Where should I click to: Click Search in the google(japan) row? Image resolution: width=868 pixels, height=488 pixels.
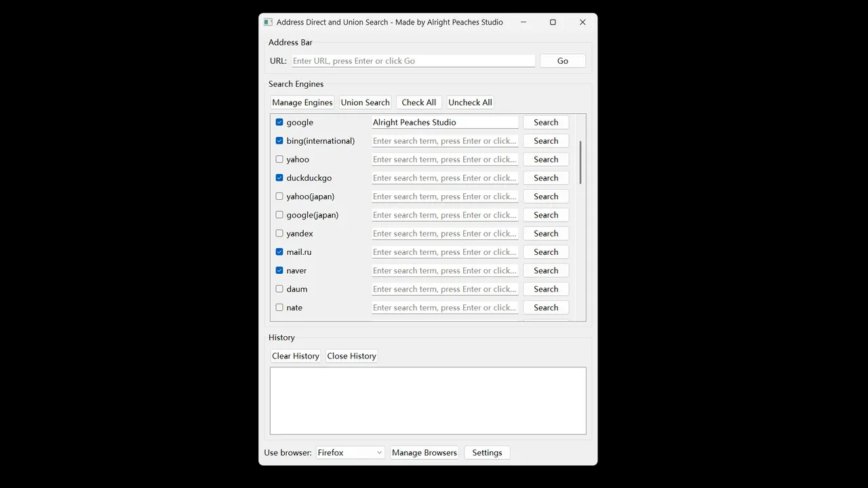[546, 215]
